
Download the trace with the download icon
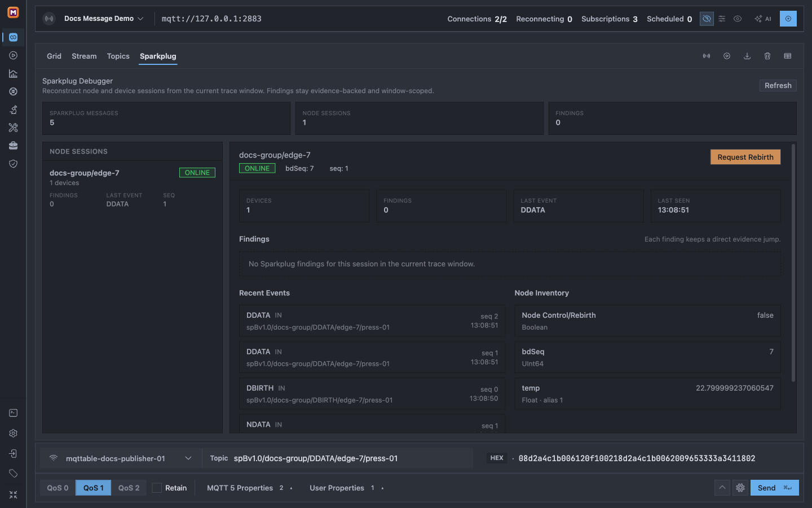pos(747,56)
